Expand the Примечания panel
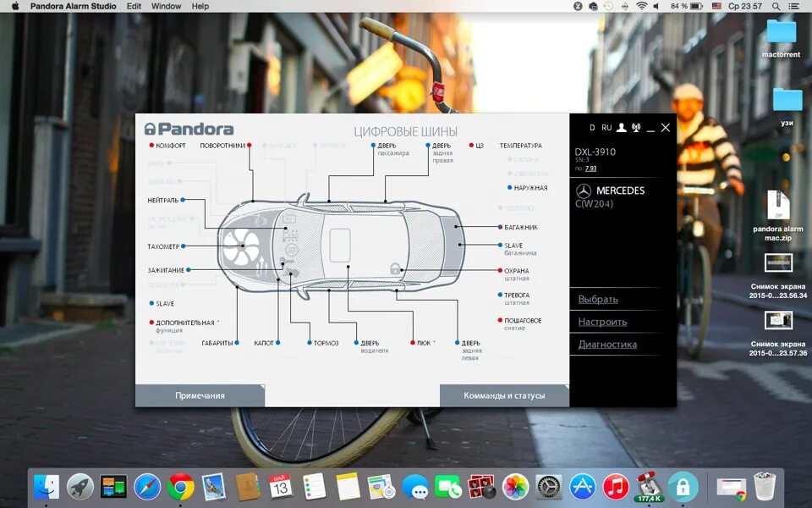The image size is (812, 508). click(200, 395)
